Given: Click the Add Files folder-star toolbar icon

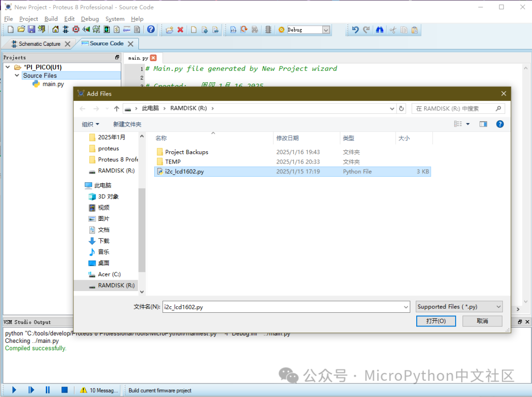Looking at the screenshot, I should (169, 30).
